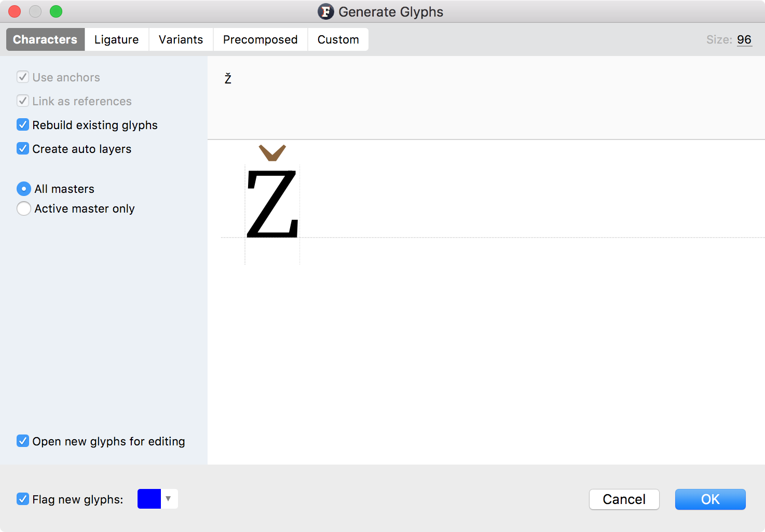
Task: Open the flag color dropdown arrow
Action: coord(169,499)
